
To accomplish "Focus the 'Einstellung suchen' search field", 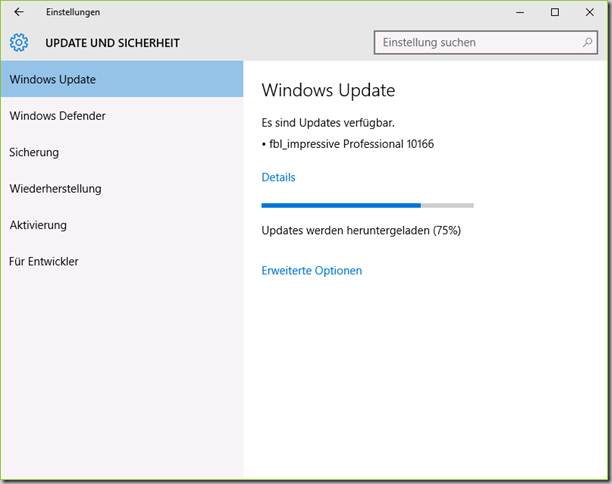I will (486, 43).
